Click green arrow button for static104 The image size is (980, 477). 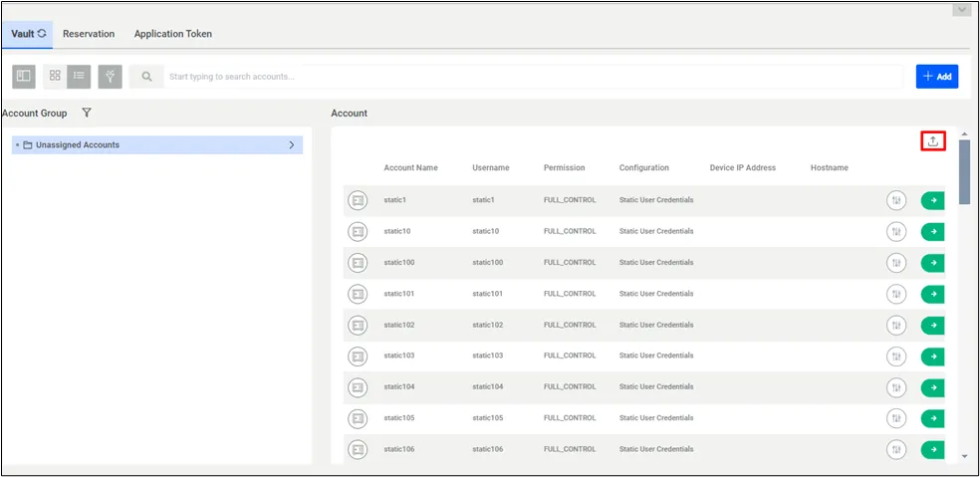(932, 387)
